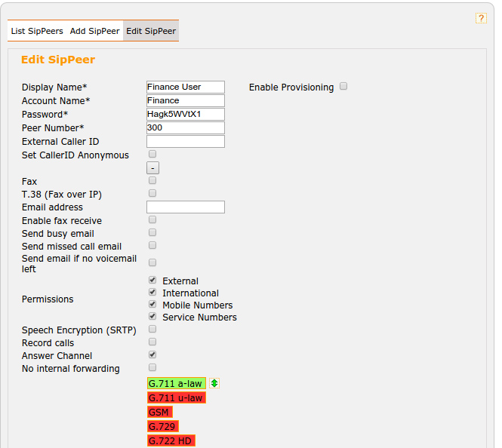The width and height of the screenshot is (502, 448).
Task: Toggle Speech Encryption (SRTP) checkbox
Action: (x=152, y=329)
